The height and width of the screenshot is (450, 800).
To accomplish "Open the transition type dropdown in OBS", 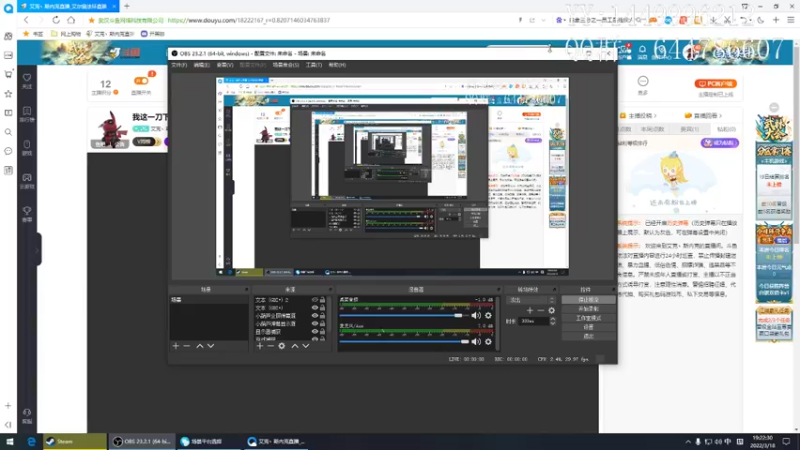I will point(530,300).
